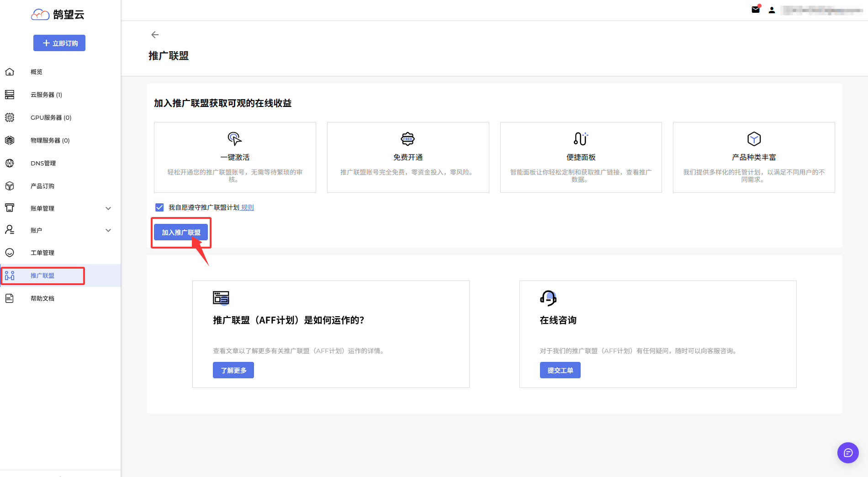This screenshot has height=477, width=868.
Task: Open the floating chat support bubble
Action: click(848, 453)
